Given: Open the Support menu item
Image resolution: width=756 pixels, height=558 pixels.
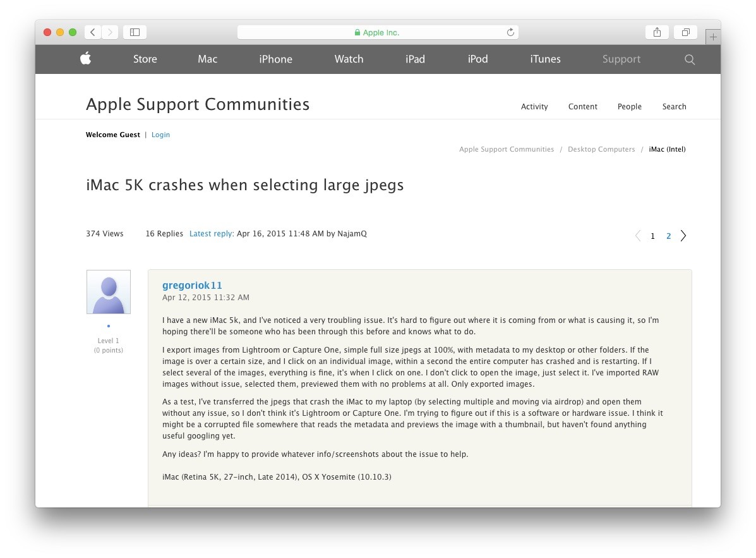Looking at the screenshot, I should click(621, 59).
